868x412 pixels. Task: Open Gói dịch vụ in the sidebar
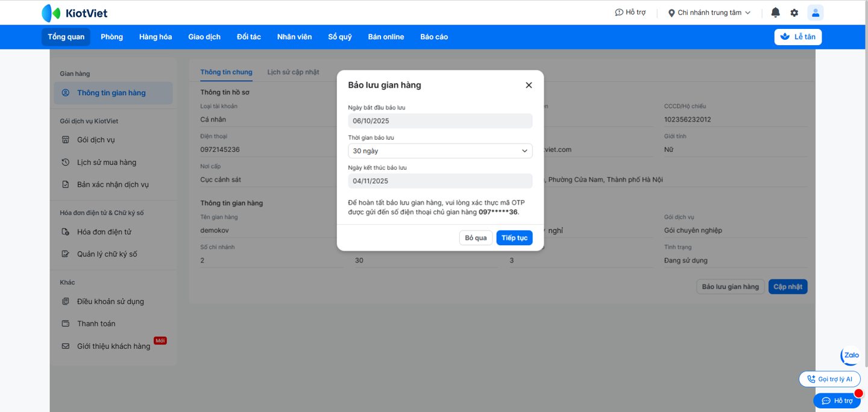(x=95, y=140)
